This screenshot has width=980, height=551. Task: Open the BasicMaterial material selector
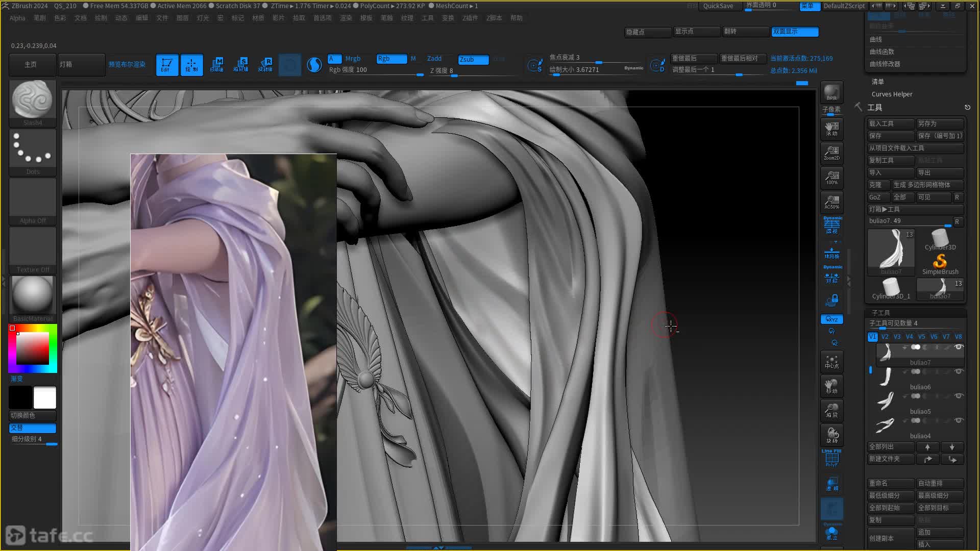[x=33, y=299]
